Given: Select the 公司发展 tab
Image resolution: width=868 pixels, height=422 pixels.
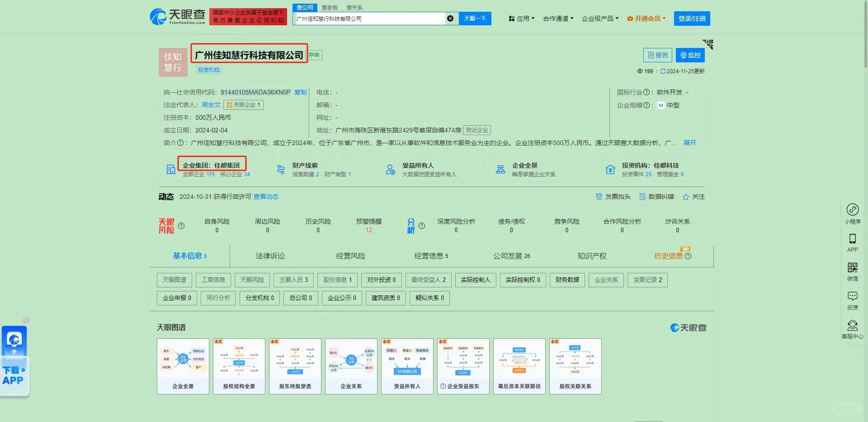Looking at the screenshot, I should 512,256.
